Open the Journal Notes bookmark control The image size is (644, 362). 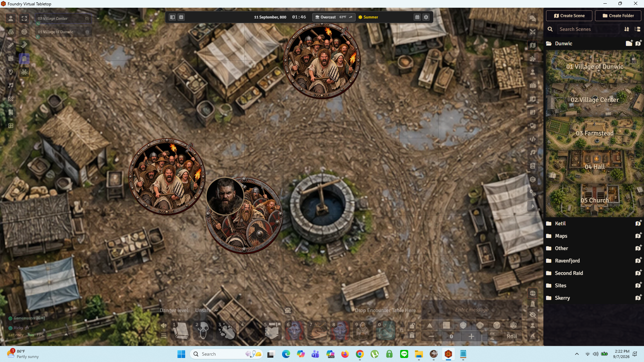tap(11, 112)
